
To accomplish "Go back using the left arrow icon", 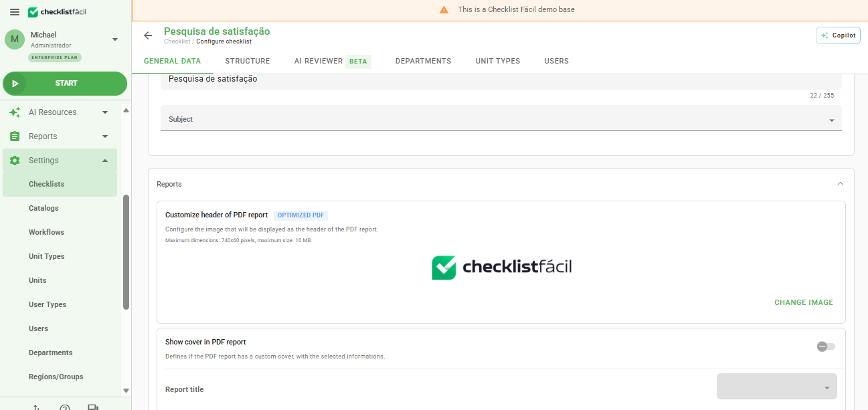I will point(148,35).
